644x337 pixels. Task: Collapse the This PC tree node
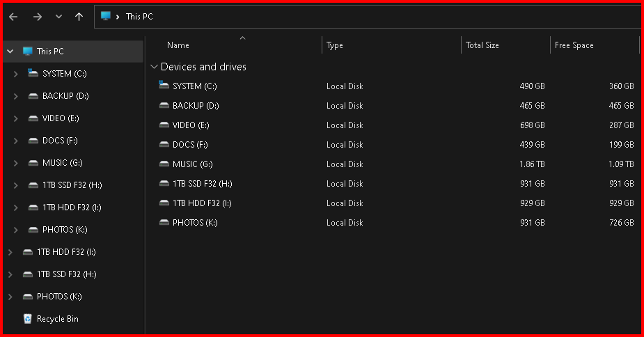(x=10, y=51)
